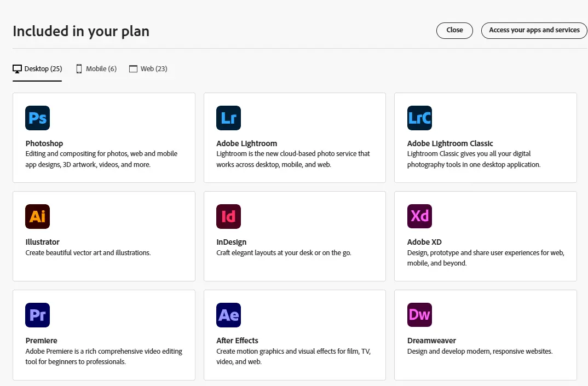The height and width of the screenshot is (386, 588).
Task: Open the Premiere Pr icon
Action: coord(37,315)
